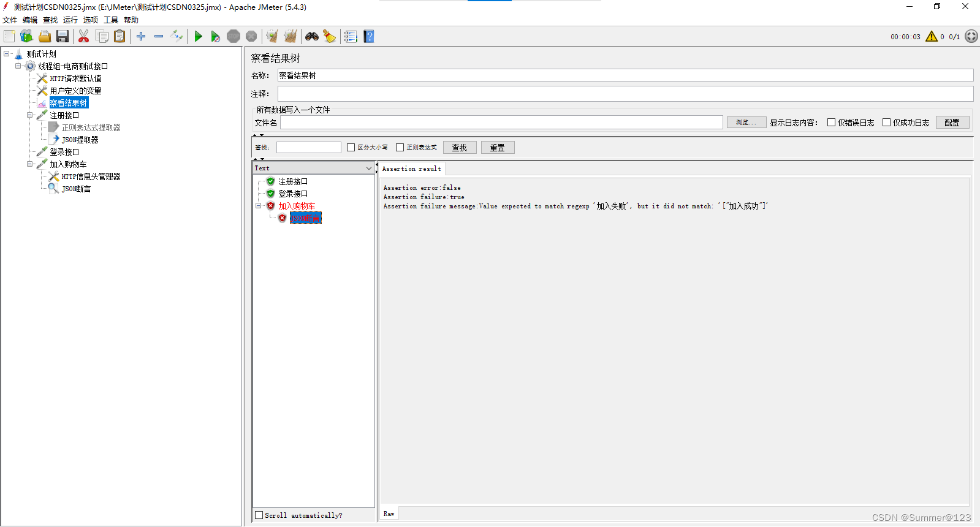Click the 查找 search button
The height and width of the screenshot is (527, 980).
[460, 148]
